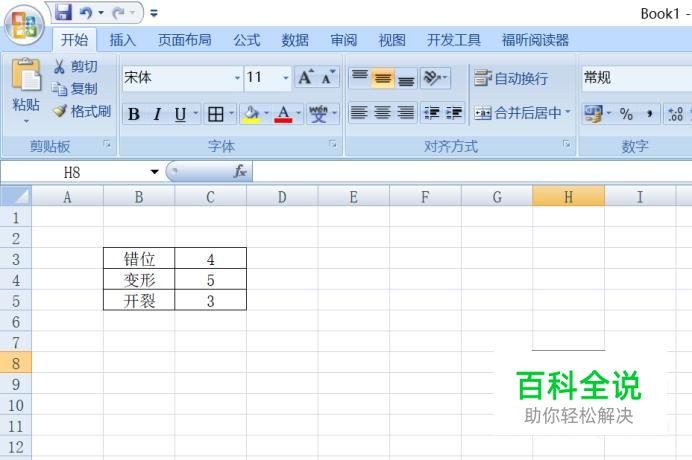692x460 pixels.
Task: Activate the 格式刷 format painter
Action: coord(82,111)
